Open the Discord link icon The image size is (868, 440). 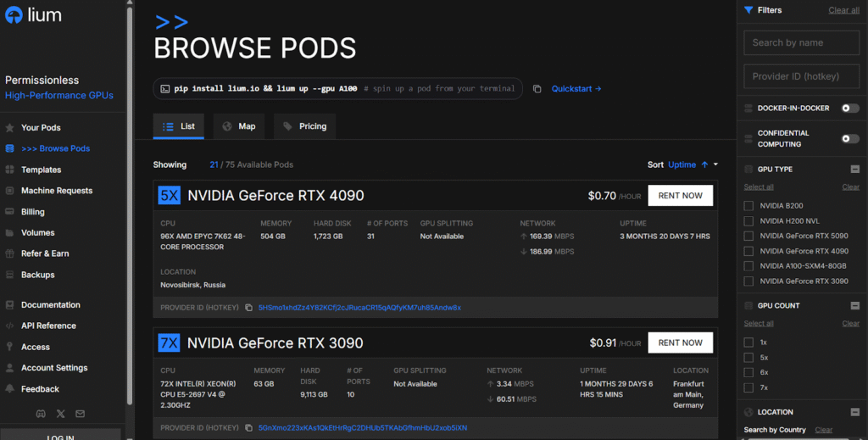(x=40, y=414)
